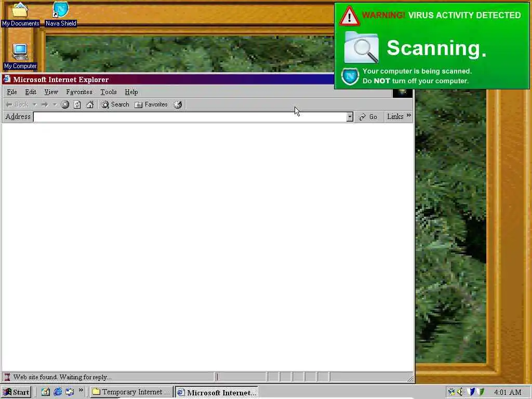Click the Back arrow in Internet Explorer
This screenshot has width=532, height=399.
point(17,104)
